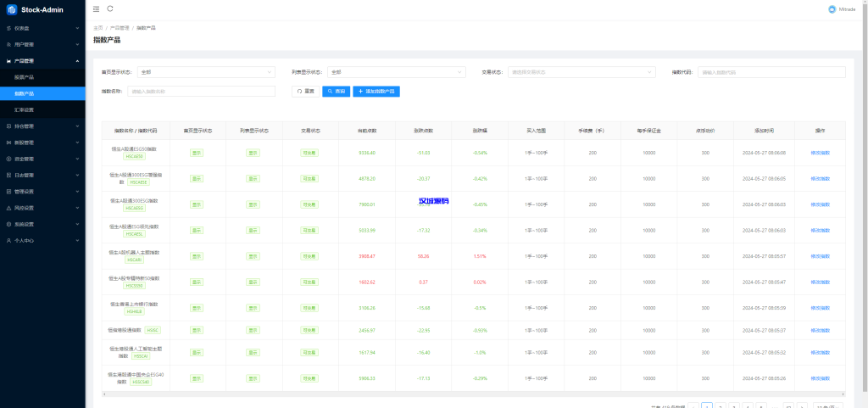Click the 风控设置 warning sidebar icon
Viewport: 868px width, 408px height.
pyautogui.click(x=8, y=208)
